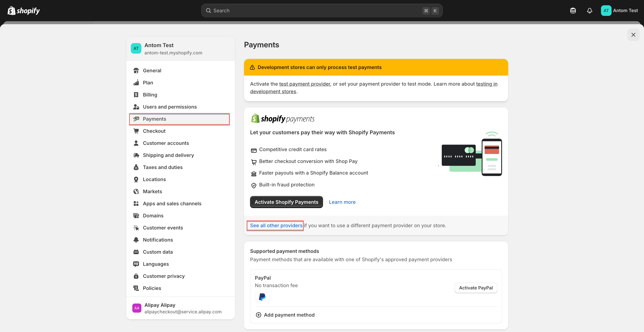The image size is (644, 332).
Task: Click the Custom data icon
Action: (x=136, y=252)
